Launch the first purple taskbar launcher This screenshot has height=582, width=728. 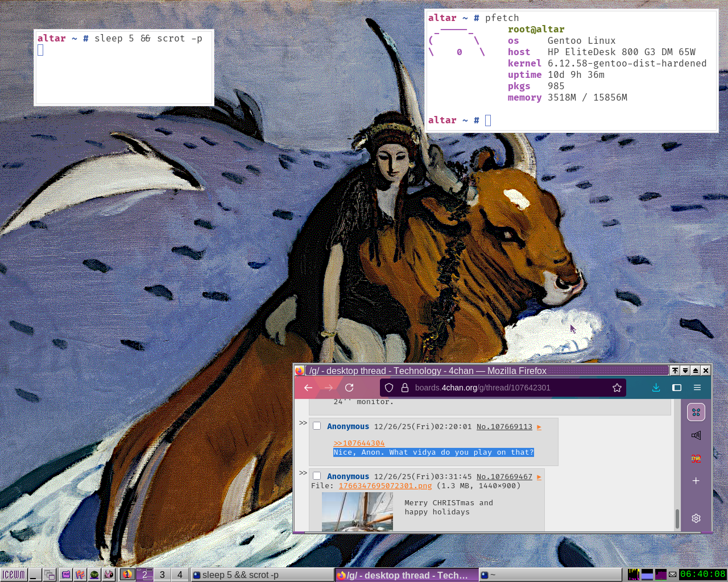[x=67, y=575]
